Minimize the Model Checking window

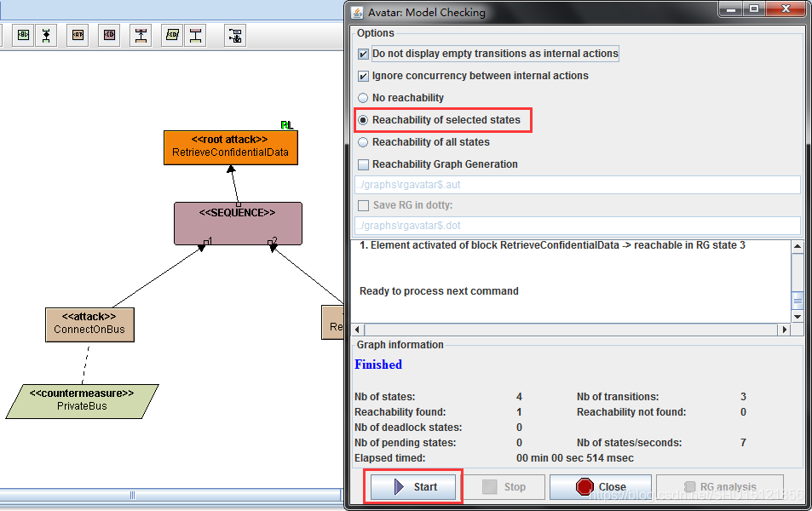click(x=731, y=9)
